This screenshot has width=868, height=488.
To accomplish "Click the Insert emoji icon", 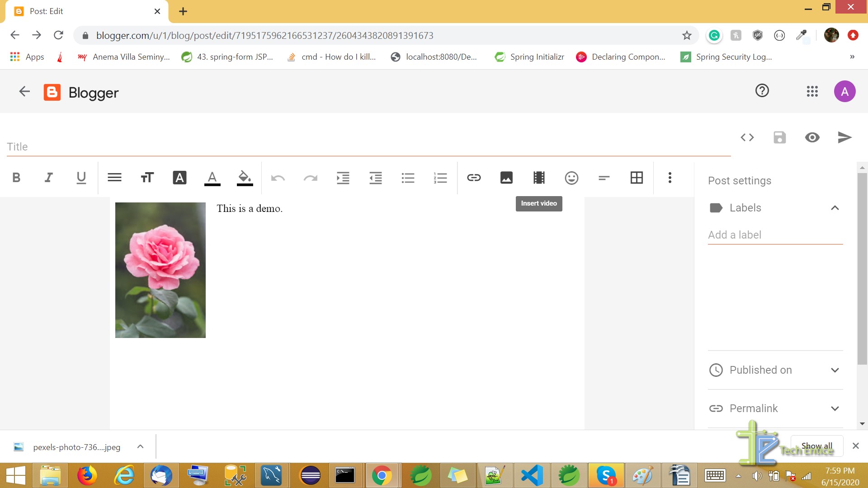I will click(571, 178).
